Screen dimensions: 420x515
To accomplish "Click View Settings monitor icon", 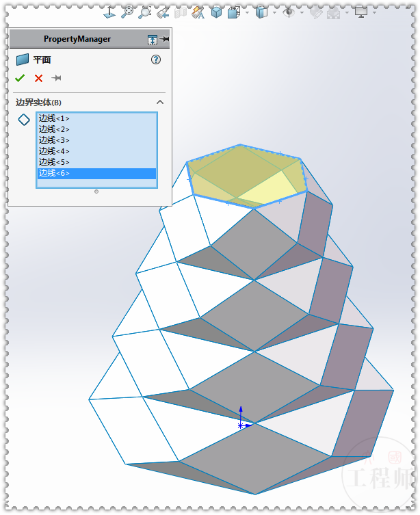I will pos(361,12).
